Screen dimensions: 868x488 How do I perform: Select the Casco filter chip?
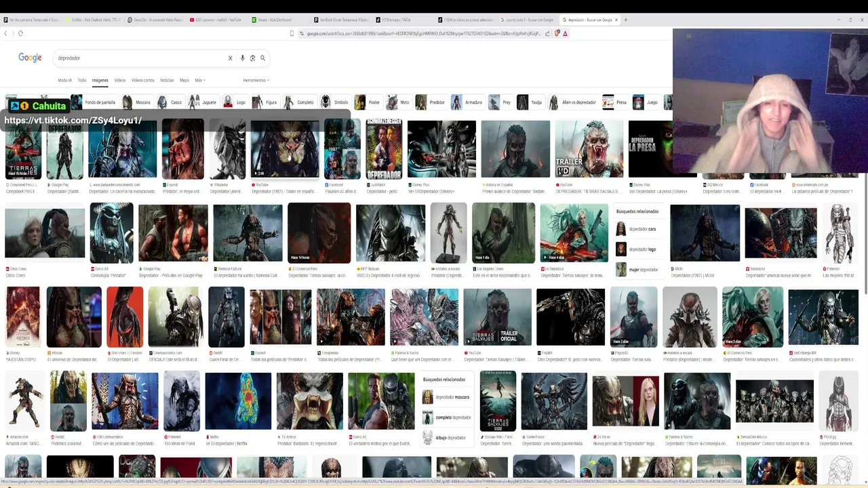click(x=170, y=102)
